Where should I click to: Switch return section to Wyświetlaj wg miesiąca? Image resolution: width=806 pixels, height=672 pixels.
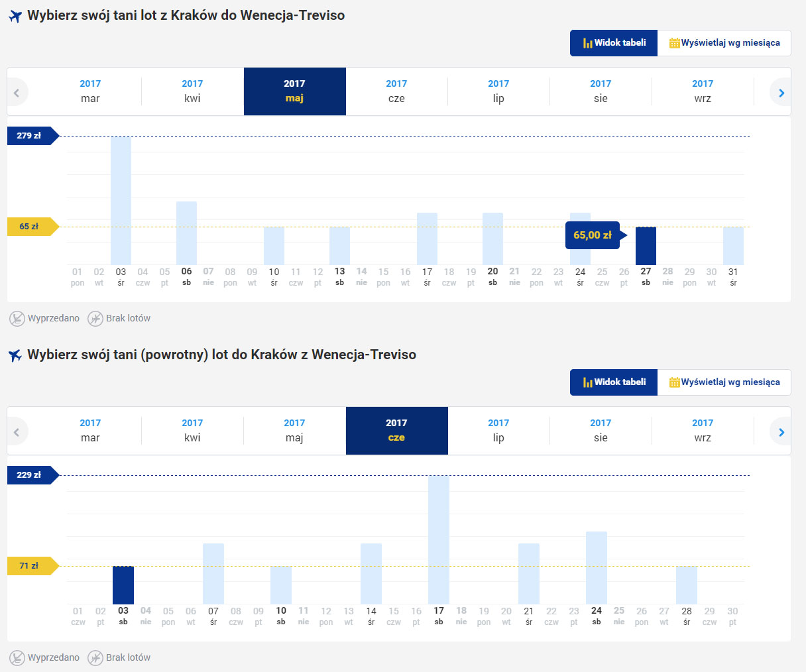click(x=724, y=382)
